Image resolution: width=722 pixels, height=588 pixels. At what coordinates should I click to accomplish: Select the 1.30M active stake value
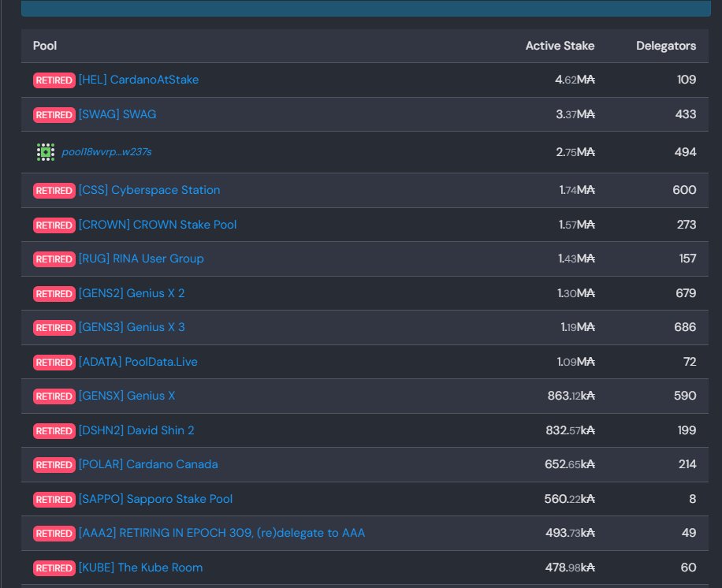pyautogui.click(x=576, y=293)
